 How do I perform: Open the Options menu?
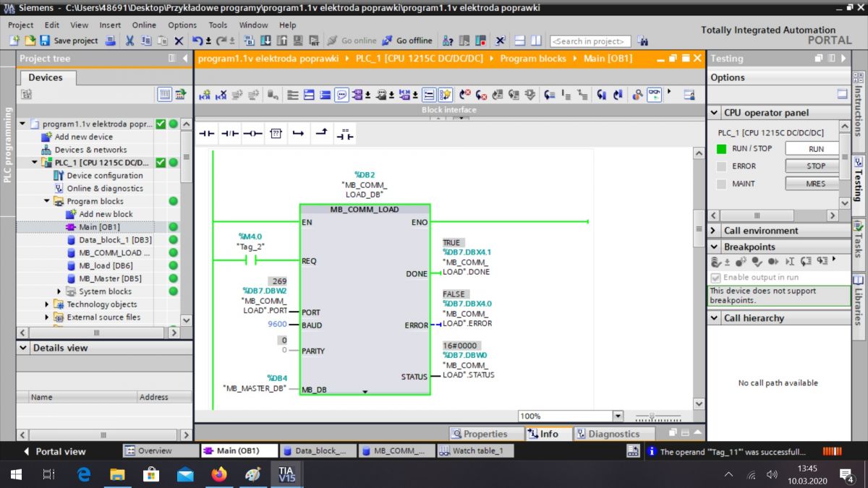182,25
